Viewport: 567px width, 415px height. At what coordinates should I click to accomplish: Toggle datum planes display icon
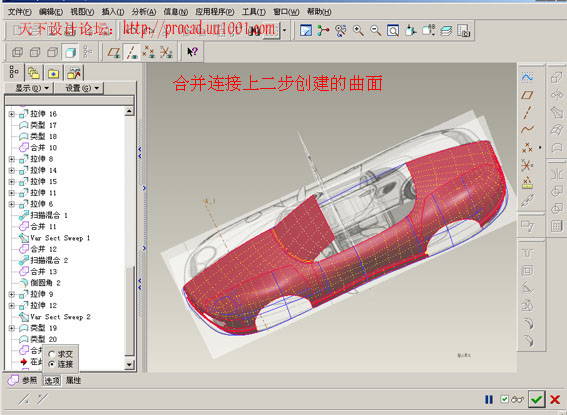pyautogui.click(x=114, y=52)
